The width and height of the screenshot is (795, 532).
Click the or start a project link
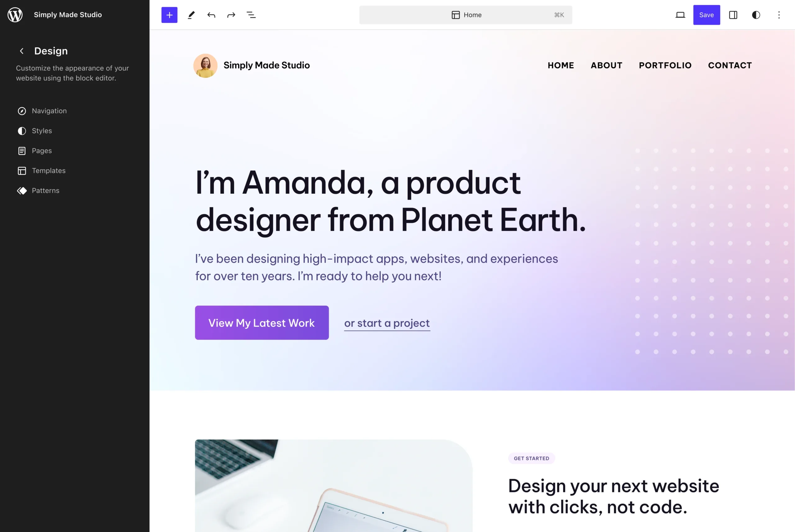tap(387, 322)
